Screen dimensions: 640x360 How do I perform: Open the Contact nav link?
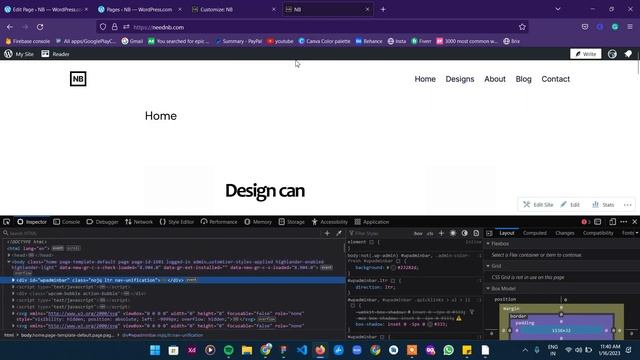(555, 79)
